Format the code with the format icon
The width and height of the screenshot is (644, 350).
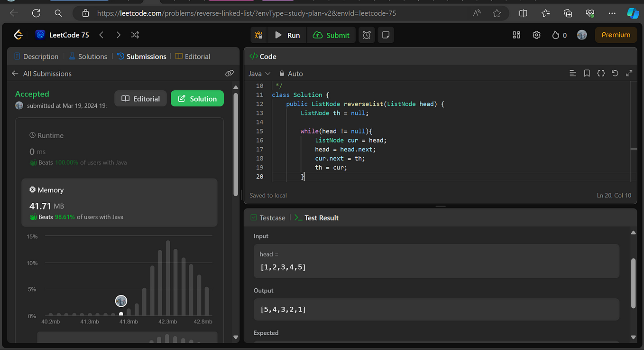(x=572, y=74)
